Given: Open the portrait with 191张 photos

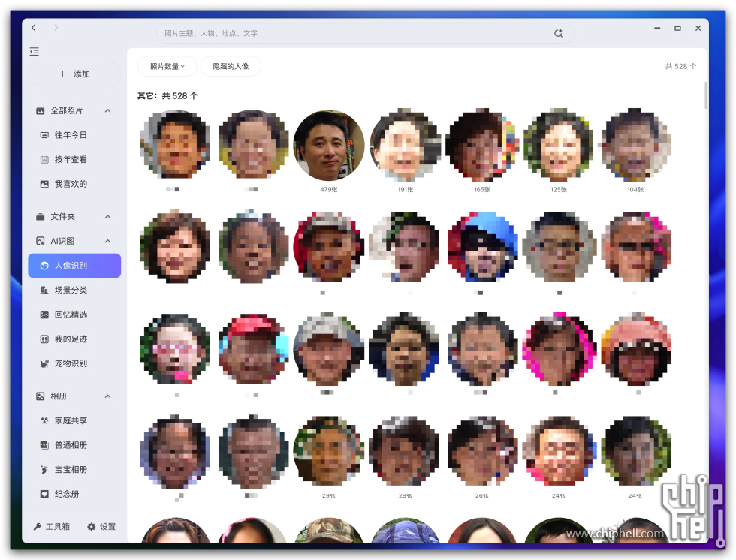Looking at the screenshot, I should [405, 146].
